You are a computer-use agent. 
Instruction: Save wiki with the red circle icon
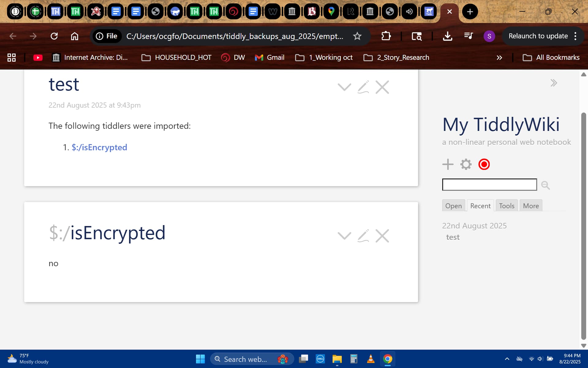(484, 164)
